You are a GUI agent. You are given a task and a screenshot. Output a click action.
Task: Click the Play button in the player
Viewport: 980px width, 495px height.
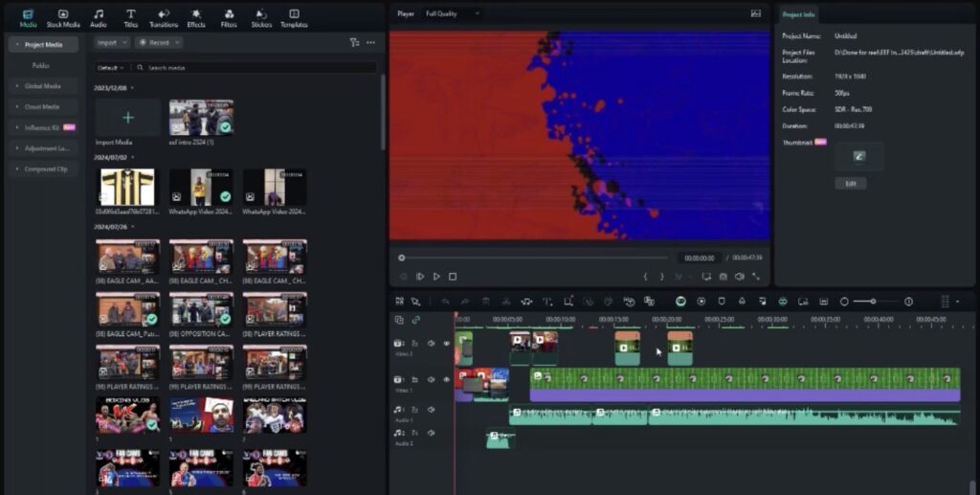pyautogui.click(x=436, y=277)
